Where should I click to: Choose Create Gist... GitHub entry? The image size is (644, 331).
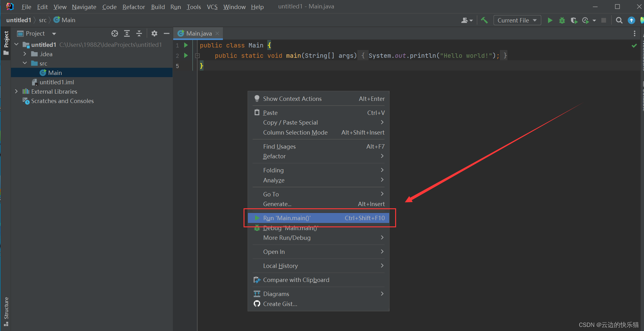(319, 304)
